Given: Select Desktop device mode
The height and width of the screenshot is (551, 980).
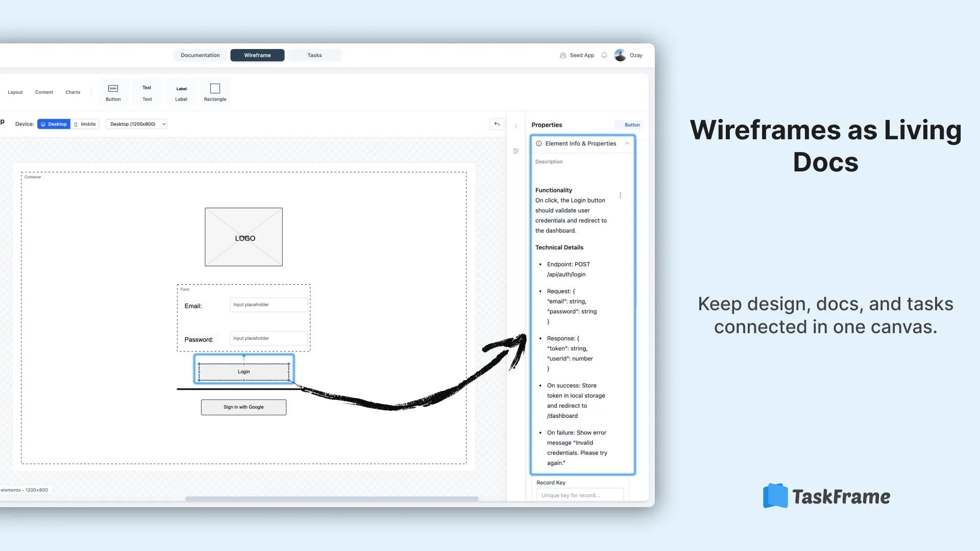Looking at the screenshot, I should (x=54, y=124).
